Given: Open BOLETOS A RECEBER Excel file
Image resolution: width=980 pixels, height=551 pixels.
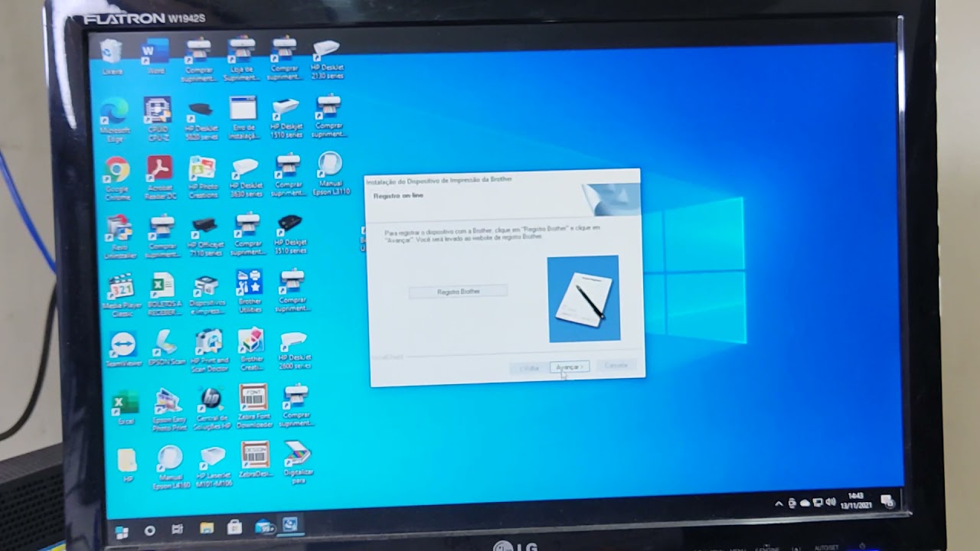Looking at the screenshot, I should [163, 295].
